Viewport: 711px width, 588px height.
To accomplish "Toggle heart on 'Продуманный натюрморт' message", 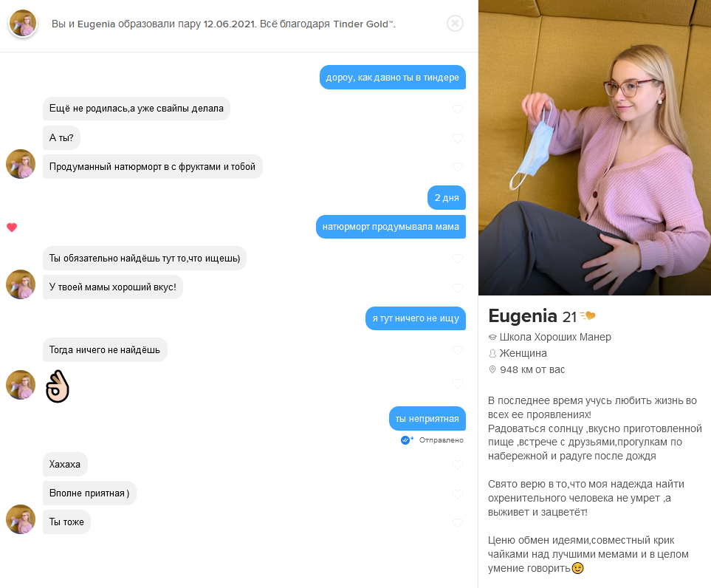I will [x=458, y=167].
